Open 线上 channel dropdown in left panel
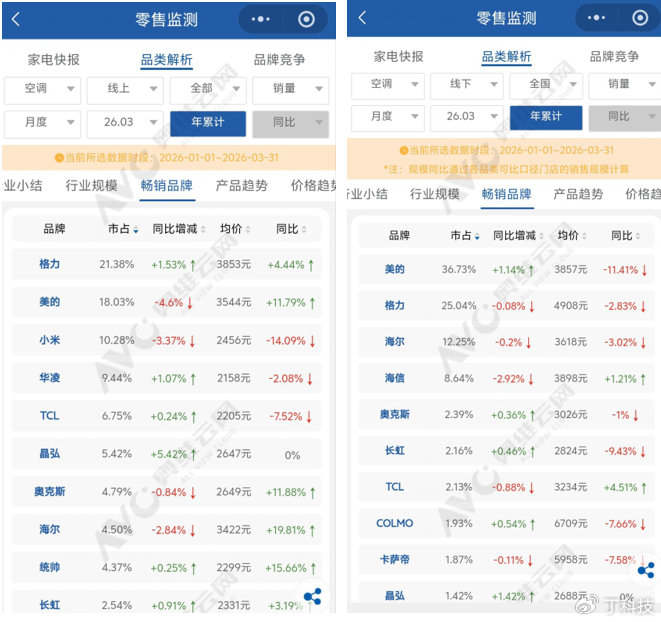The height and width of the screenshot is (622, 661). [x=125, y=90]
